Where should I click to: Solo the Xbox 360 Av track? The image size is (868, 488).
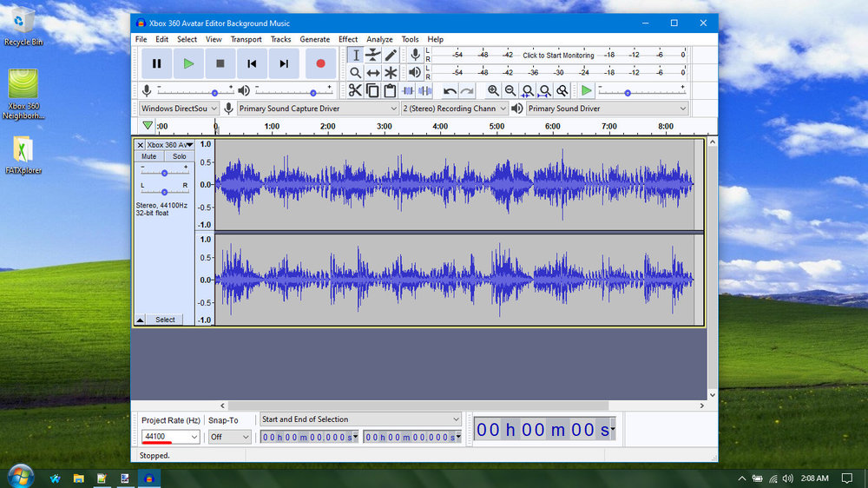coord(180,156)
